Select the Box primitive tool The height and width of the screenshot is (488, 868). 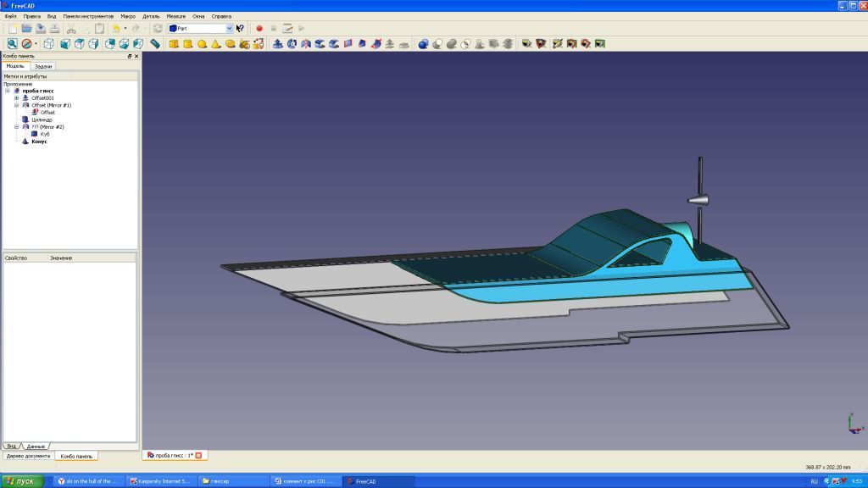coord(174,43)
